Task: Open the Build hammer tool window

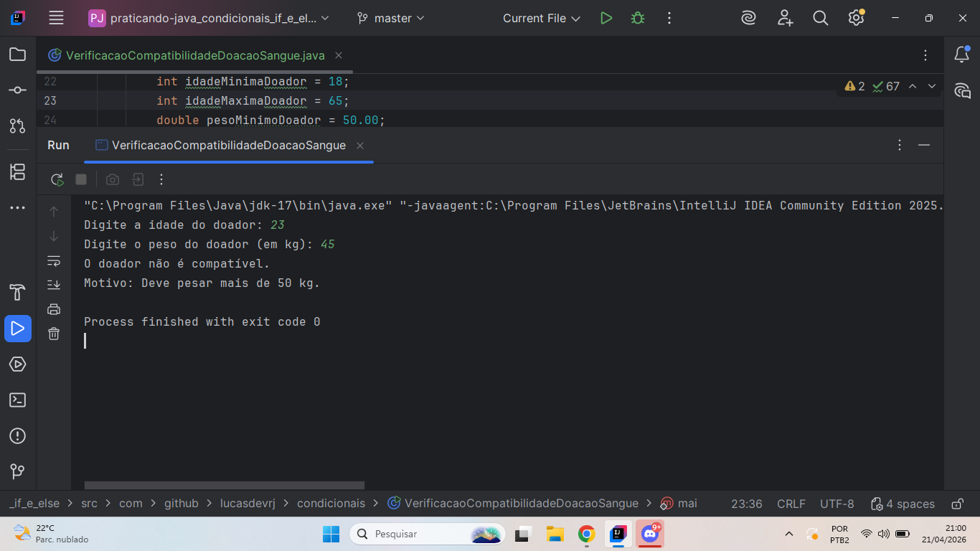Action: coord(18,293)
